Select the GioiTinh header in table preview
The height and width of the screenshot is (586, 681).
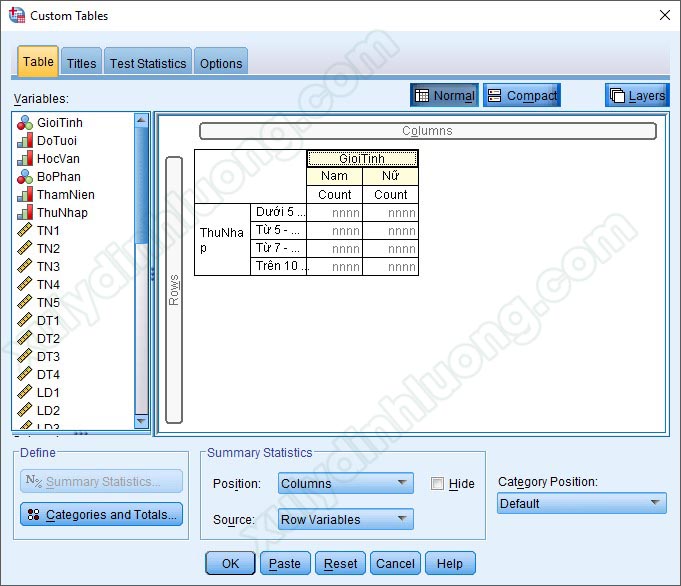(x=362, y=159)
